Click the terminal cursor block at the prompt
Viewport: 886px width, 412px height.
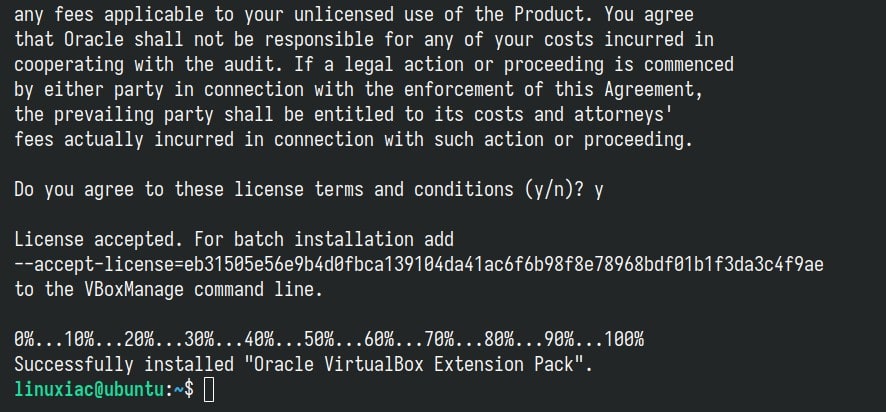(208, 390)
